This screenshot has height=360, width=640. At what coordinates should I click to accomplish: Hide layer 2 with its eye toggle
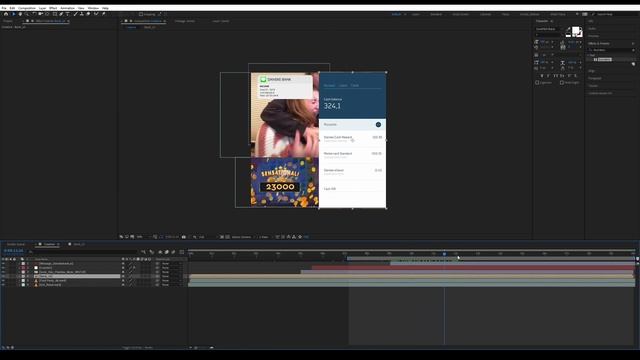(3, 268)
